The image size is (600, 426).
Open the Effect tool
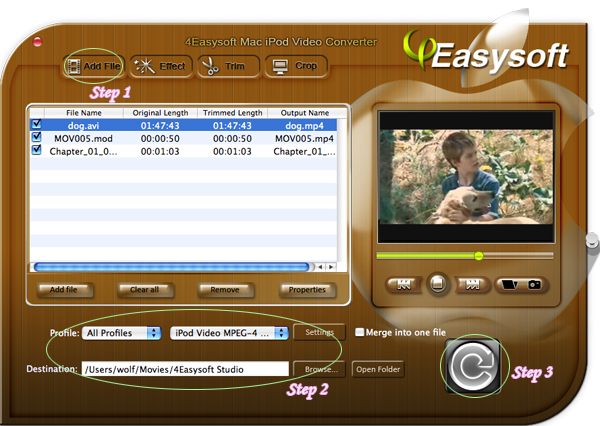click(x=161, y=67)
